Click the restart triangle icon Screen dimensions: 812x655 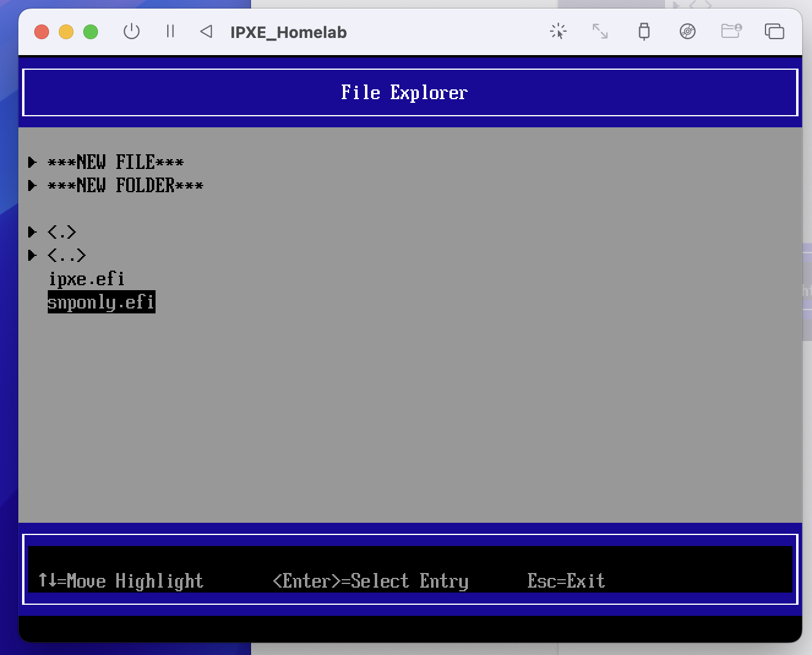[206, 31]
